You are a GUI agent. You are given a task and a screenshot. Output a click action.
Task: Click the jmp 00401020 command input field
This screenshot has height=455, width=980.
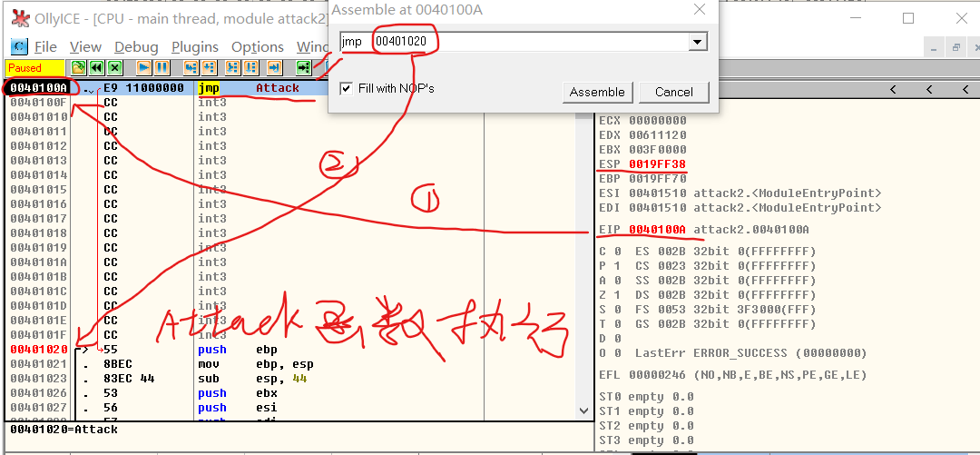(x=544, y=42)
